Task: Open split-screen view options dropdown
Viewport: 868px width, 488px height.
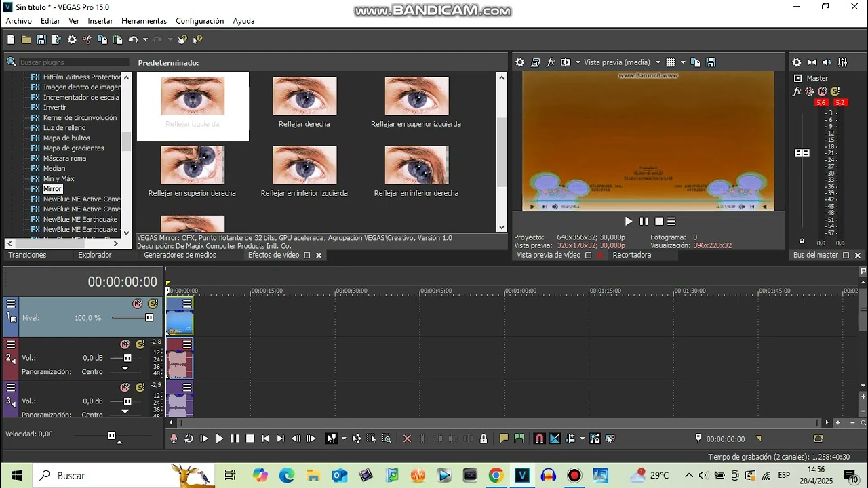Action: point(578,62)
